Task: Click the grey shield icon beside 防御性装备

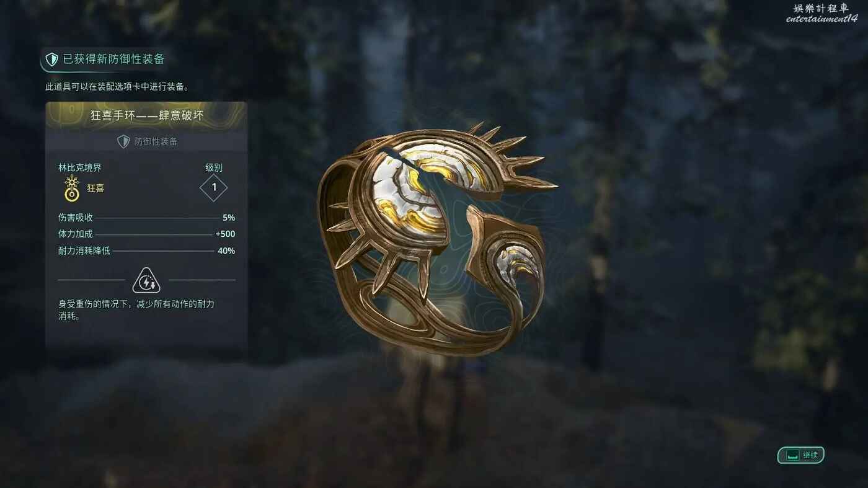Action: point(123,141)
